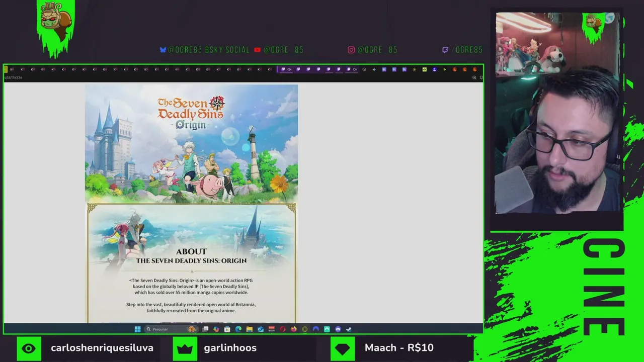Open Steam from the taskbar
Image resolution: width=644 pixels, height=362 pixels.
349,329
